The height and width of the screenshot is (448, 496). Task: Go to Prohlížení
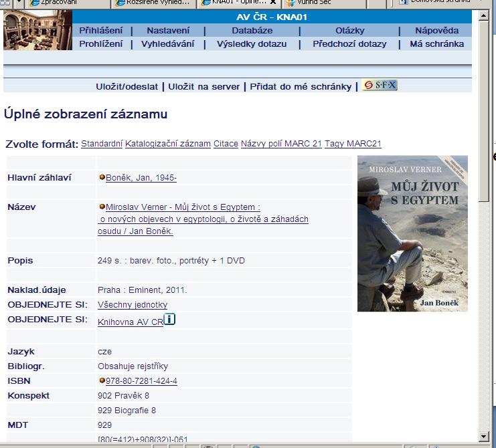coord(101,43)
